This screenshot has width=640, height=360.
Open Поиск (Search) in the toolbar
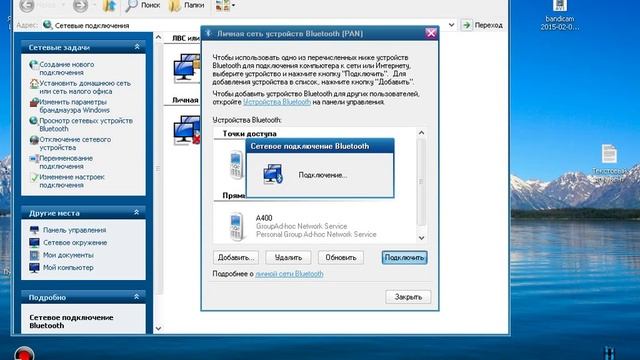[x=143, y=5]
